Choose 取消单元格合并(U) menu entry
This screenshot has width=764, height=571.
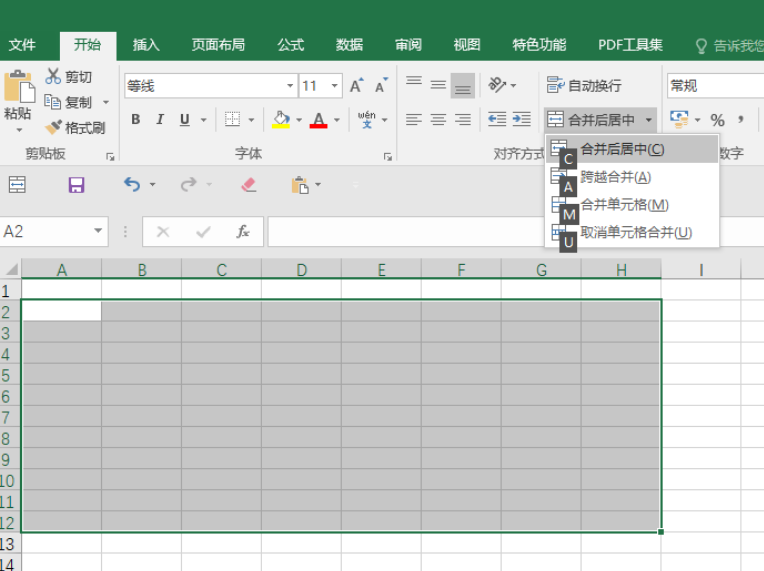632,232
